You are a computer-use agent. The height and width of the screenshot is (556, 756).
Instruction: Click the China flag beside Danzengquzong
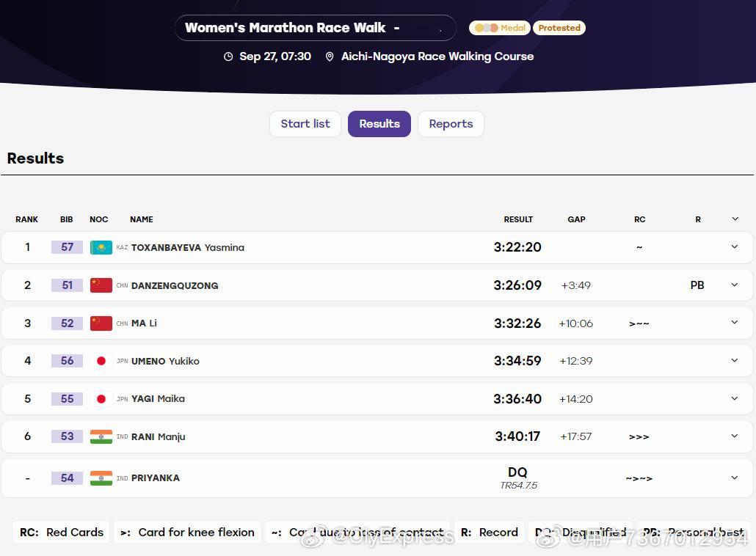point(101,285)
